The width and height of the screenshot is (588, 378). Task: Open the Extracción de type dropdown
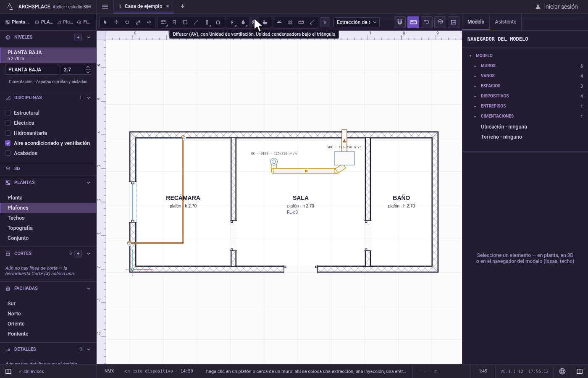pyautogui.click(x=357, y=22)
